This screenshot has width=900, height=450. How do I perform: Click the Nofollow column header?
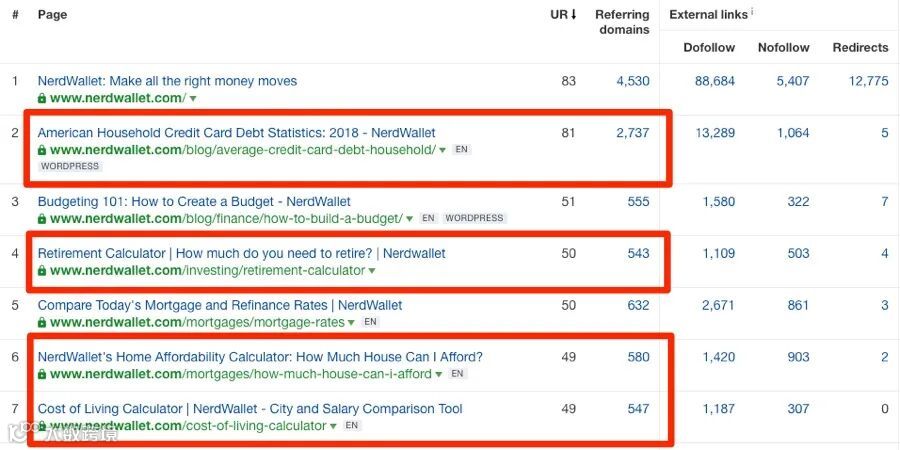[x=783, y=48]
